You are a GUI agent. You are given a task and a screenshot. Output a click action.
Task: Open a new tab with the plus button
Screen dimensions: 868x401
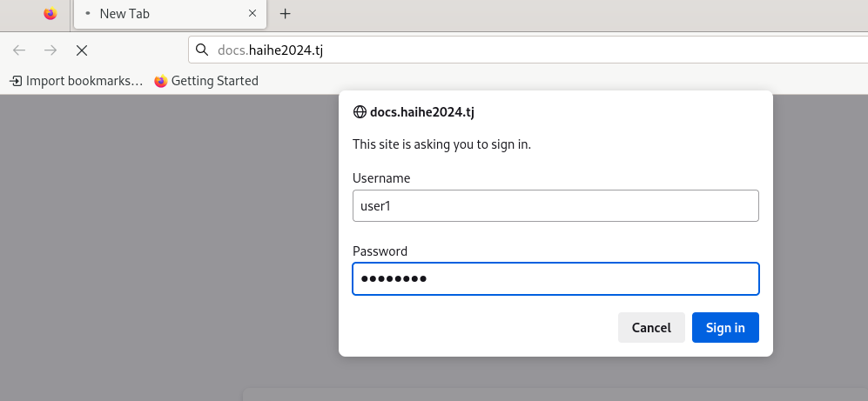(x=285, y=14)
